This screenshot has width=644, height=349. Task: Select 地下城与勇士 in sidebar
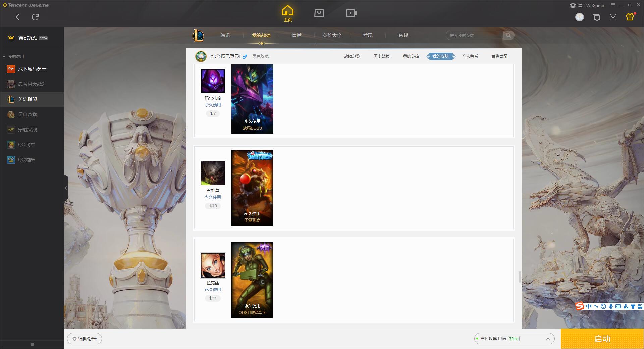tap(32, 69)
